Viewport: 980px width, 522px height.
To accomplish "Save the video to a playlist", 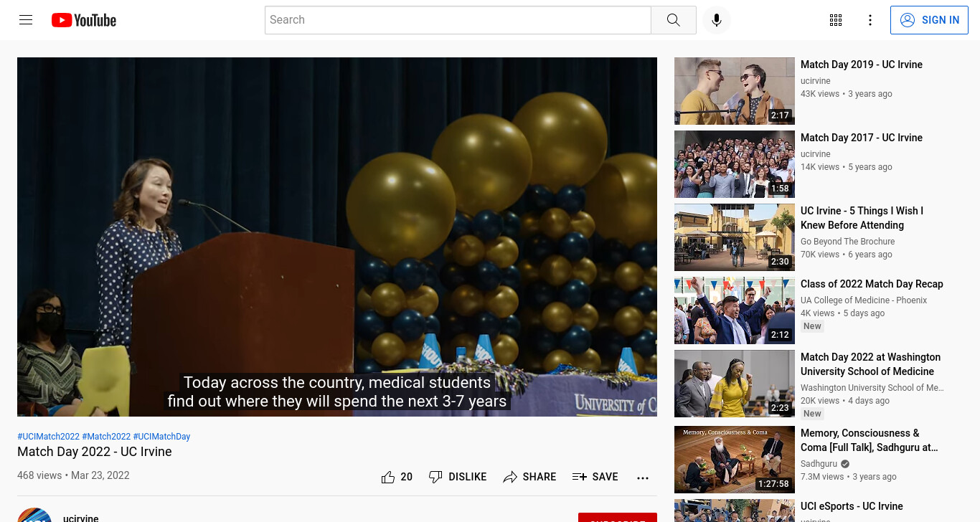I will [595, 477].
